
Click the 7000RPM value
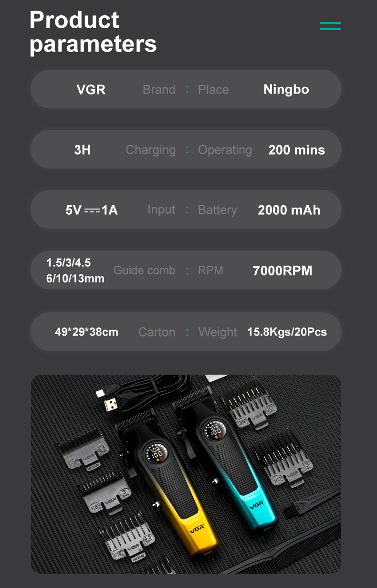(x=283, y=271)
